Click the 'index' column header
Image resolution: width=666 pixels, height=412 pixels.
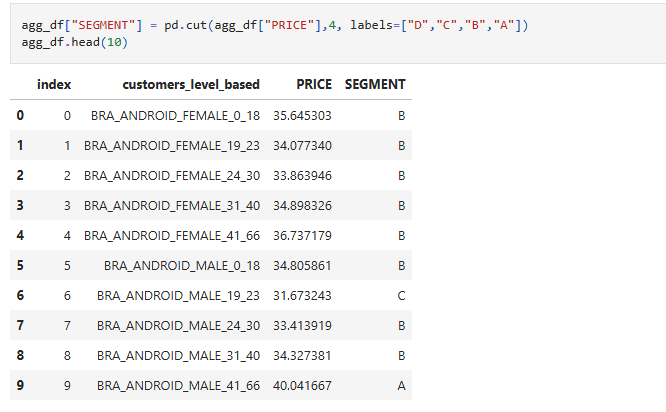click(x=54, y=84)
